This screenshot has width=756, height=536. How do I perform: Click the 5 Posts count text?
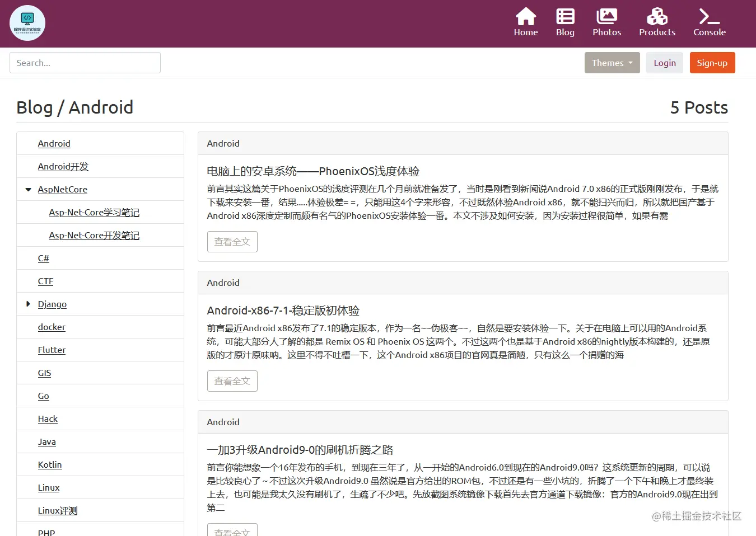(x=699, y=107)
